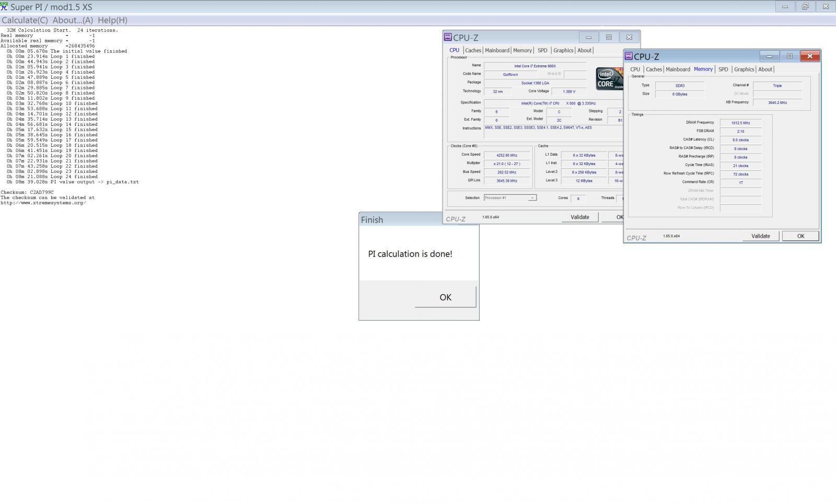The height and width of the screenshot is (504, 836).
Task: Click the Intel Core i7 logo
Action: (609, 78)
